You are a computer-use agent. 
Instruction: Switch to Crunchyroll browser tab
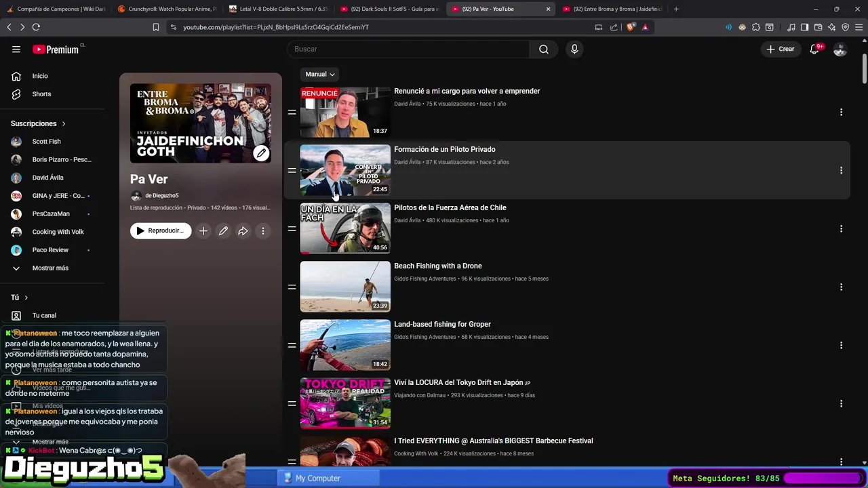(167, 9)
